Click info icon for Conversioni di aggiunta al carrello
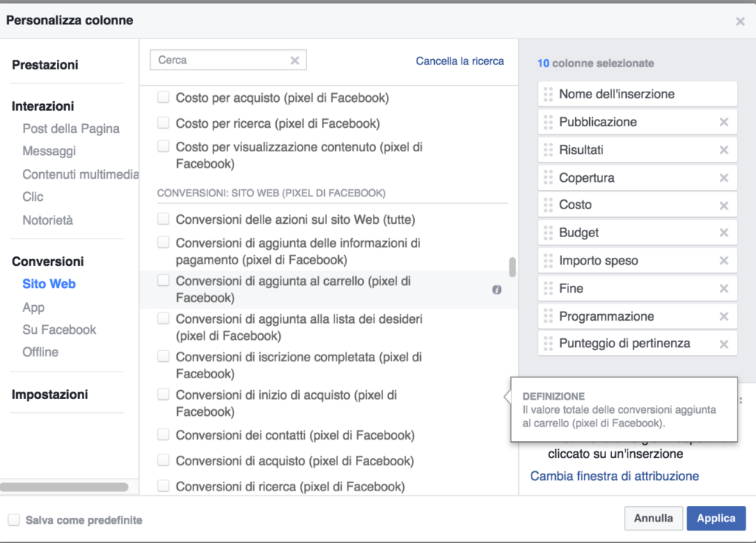Screen dimensions: 756x543 tap(497, 290)
